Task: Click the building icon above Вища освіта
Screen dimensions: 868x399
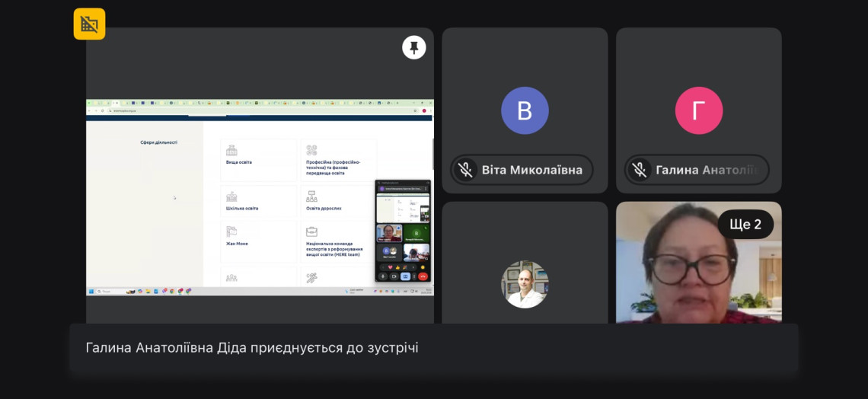Action: (x=231, y=151)
